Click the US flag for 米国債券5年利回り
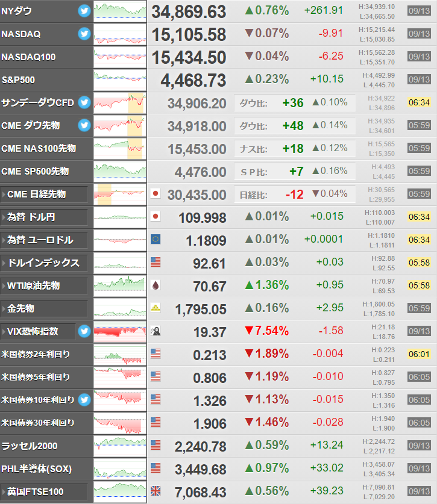Viewport: 437px width, 504px height. pos(156,377)
